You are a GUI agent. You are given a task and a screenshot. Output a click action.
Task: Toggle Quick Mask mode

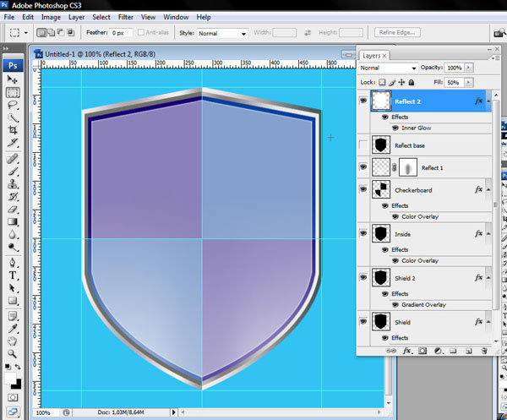13,397
